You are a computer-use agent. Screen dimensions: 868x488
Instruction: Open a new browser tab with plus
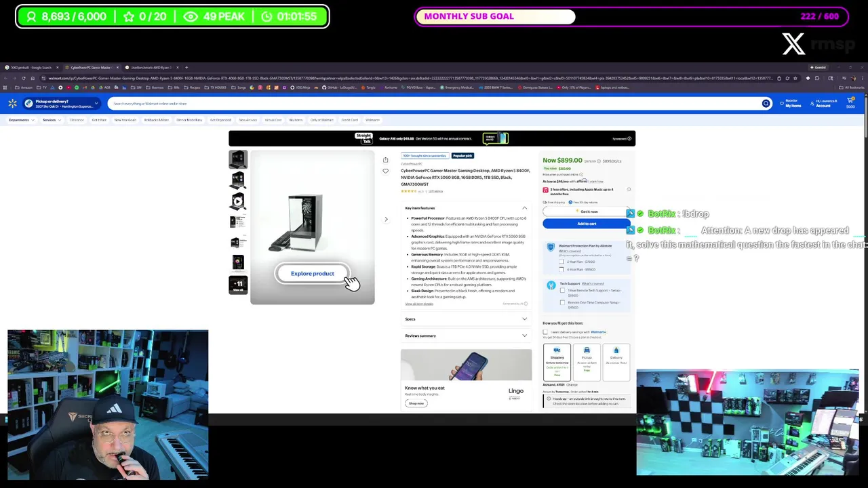point(186,67)
